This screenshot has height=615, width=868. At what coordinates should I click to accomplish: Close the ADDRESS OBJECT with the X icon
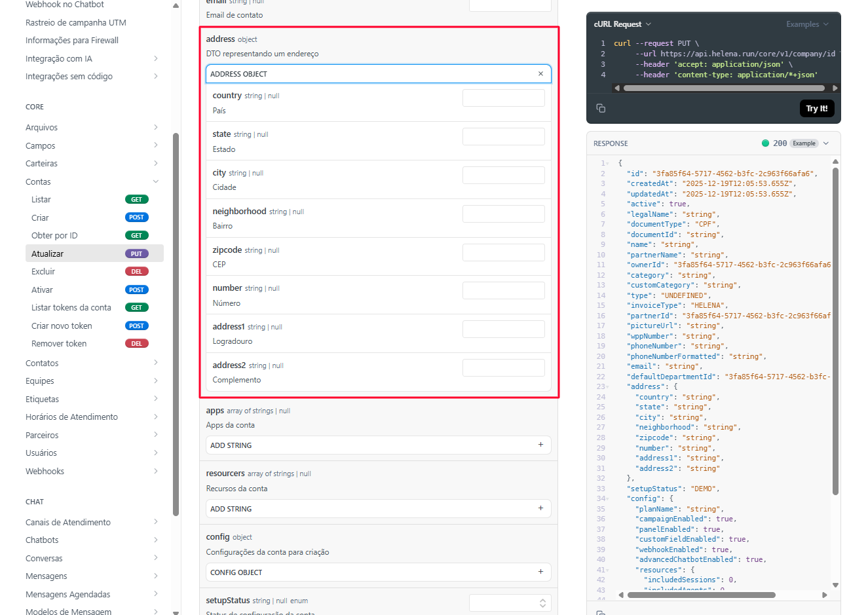[540, 74]
